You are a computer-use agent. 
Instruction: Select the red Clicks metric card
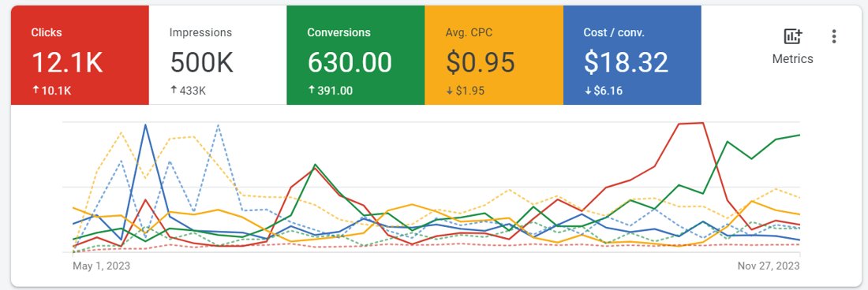80,55
